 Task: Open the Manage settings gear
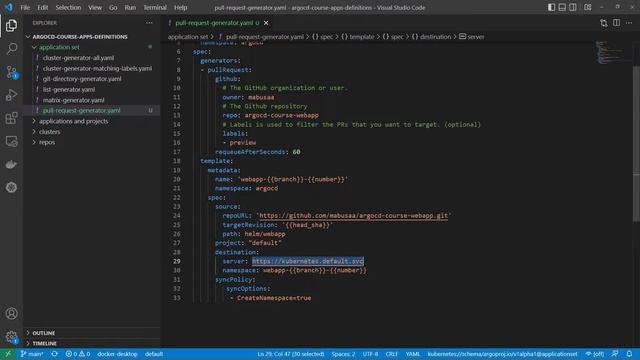[x=11, y=337]
